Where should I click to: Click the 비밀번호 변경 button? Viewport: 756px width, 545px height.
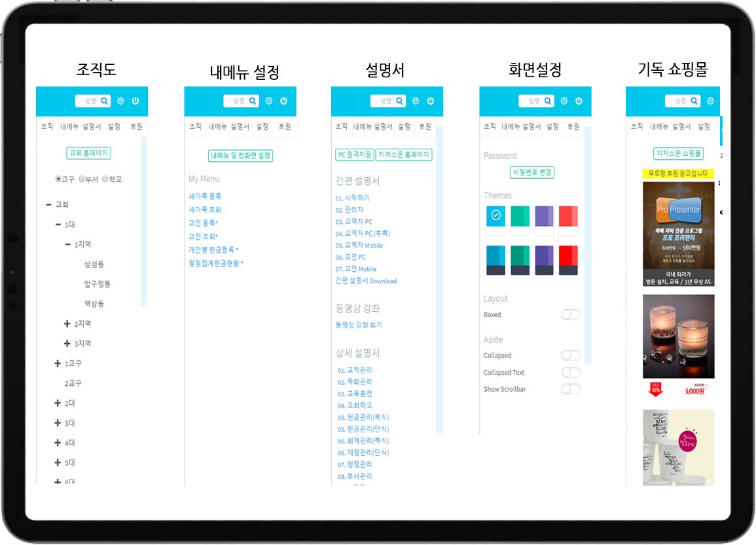click(x=532, y=172)
